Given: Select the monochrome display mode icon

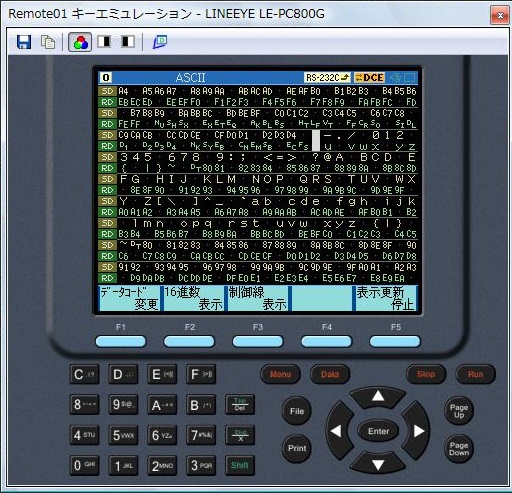Looking at the screenshot, I should (104, 42).
